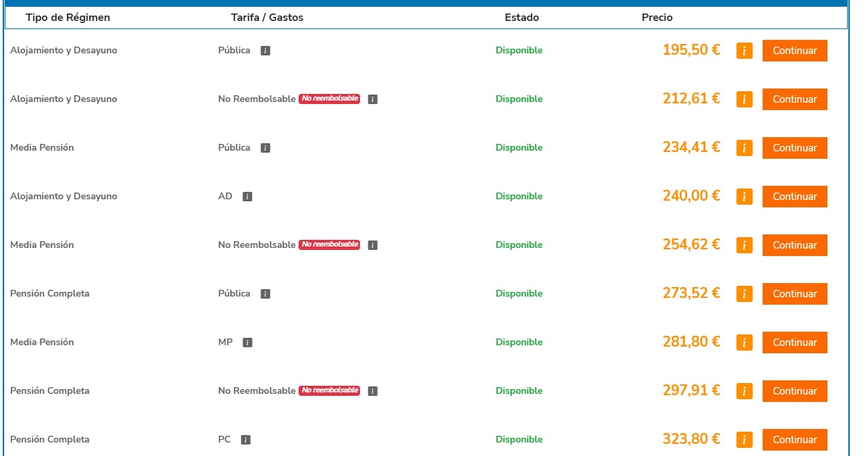Screen dimensions: 868x456
Task: Click the Tipo de Régimen column header
Action: tap(68, 18)
